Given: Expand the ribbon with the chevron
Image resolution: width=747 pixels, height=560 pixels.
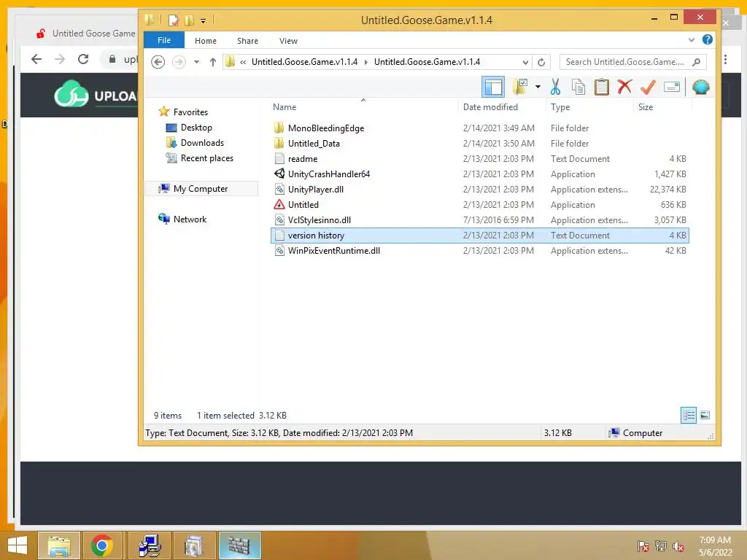Looking at the screenshot, I should coord(692,40).
